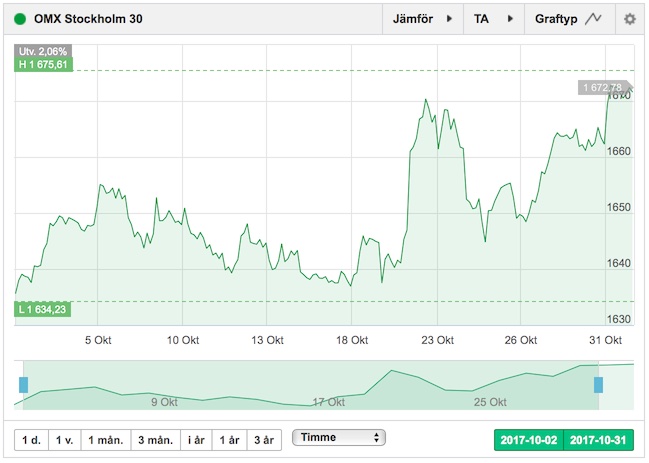Click the 5 Okt axis label
Image resolution: width=649 pixels, height=463 pixels.
(x=98, y=340)
